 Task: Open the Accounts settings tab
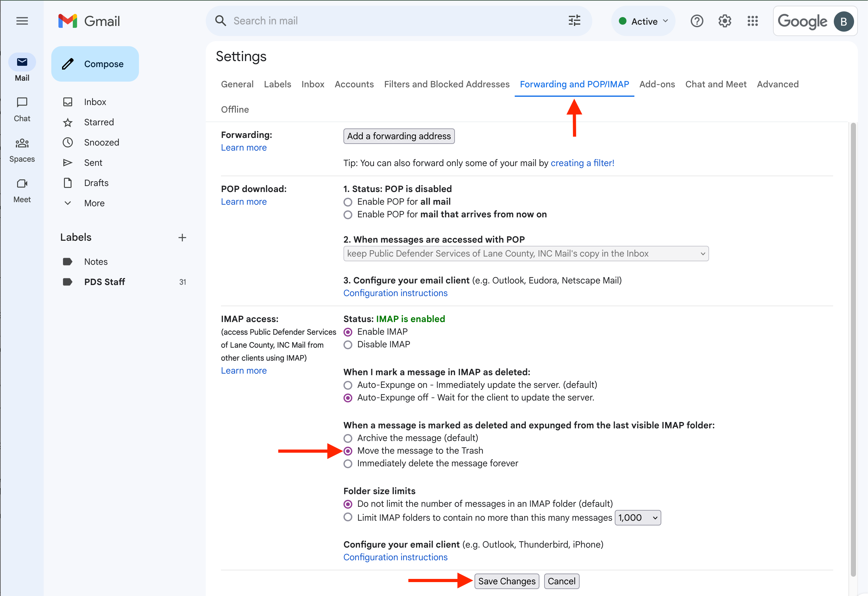pos(354,84)
